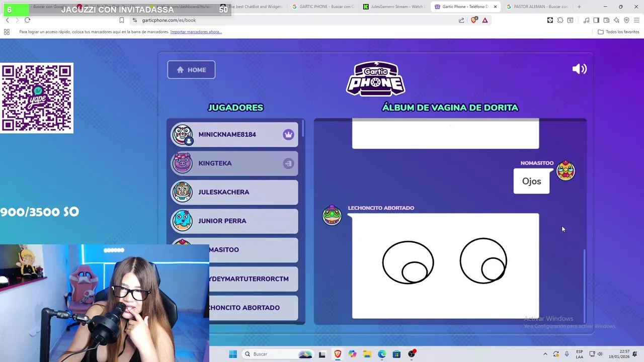
Task: Click the NOMASITOO avatar in the album
Action: tap(566, 171)
